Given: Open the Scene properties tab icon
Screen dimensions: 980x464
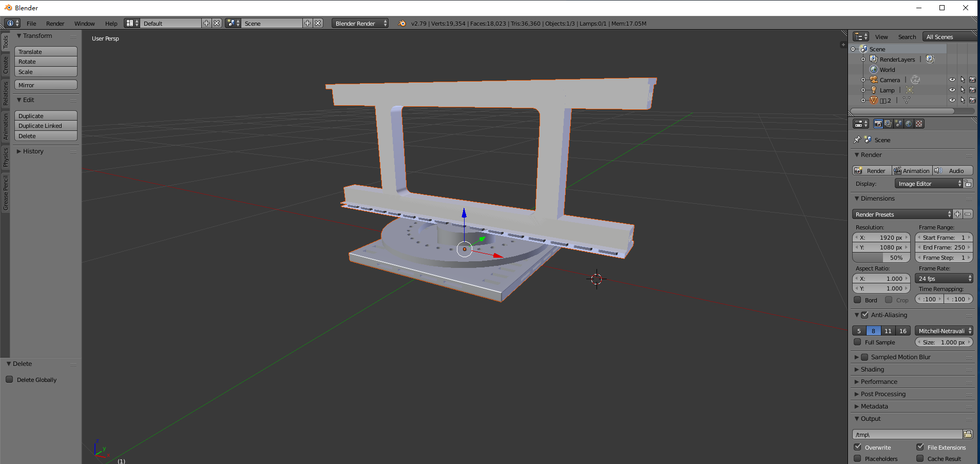Looking at the screenshot, I should click(x=898, y=123).
